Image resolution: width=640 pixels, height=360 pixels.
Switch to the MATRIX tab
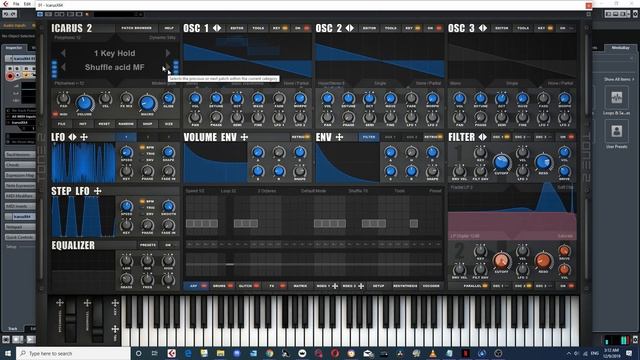pos(300,286)
